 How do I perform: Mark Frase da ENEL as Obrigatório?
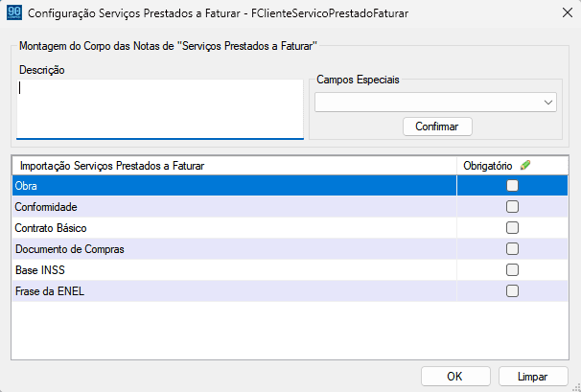[x=512, y=290]
